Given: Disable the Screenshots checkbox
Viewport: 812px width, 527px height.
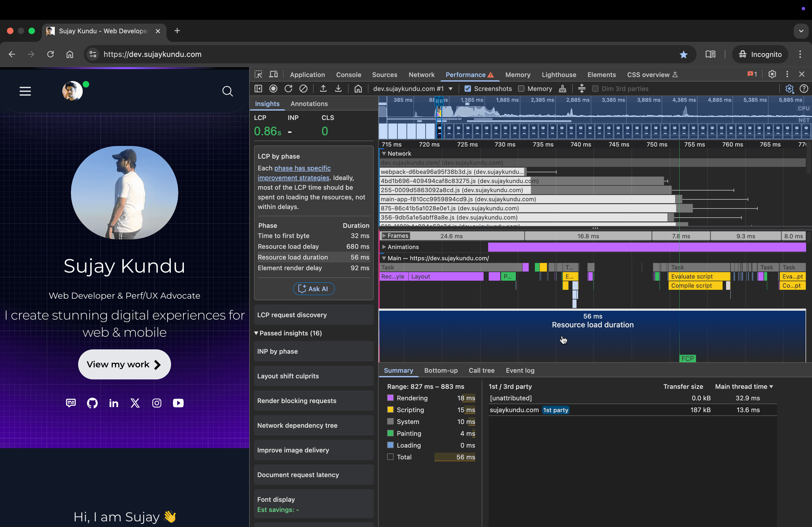Looking at the screenshot, I should [467, 89].
